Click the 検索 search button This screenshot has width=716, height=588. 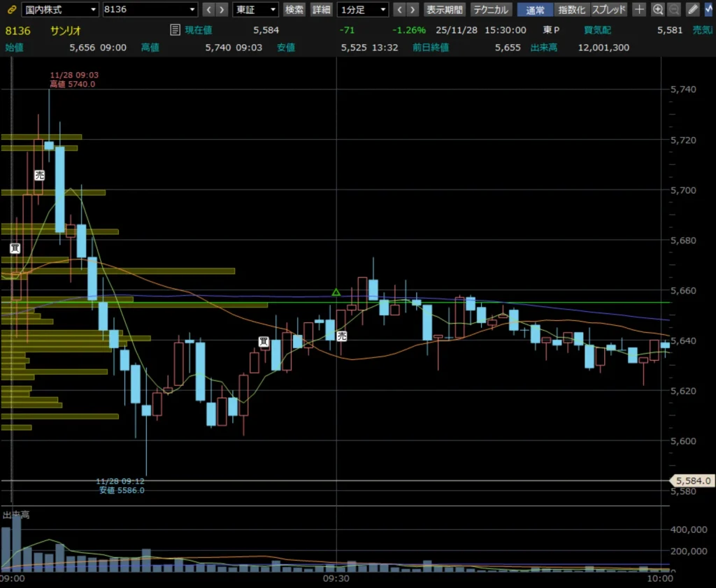tap(294, 10)
